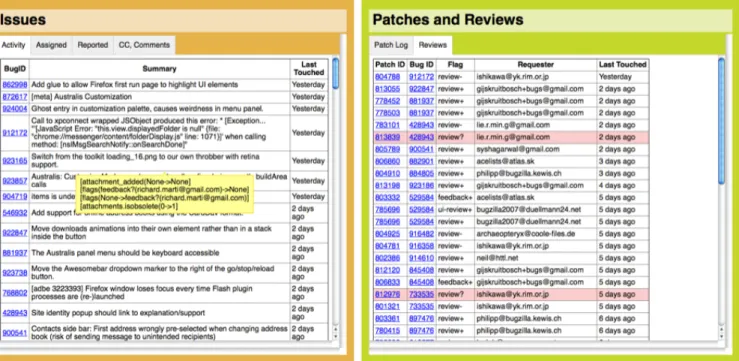
Task: Click the Patch ID column header
Action: click(x=390, y=65)
